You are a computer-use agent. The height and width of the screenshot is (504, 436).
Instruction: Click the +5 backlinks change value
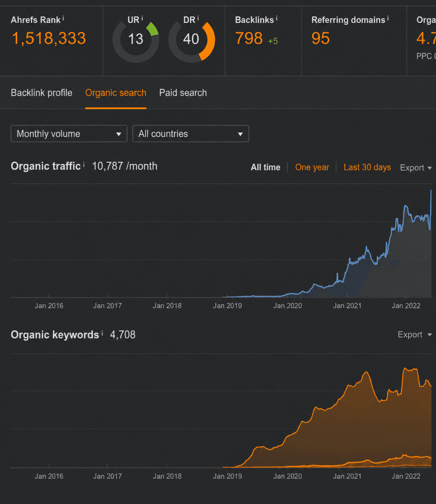coord(273,41)
